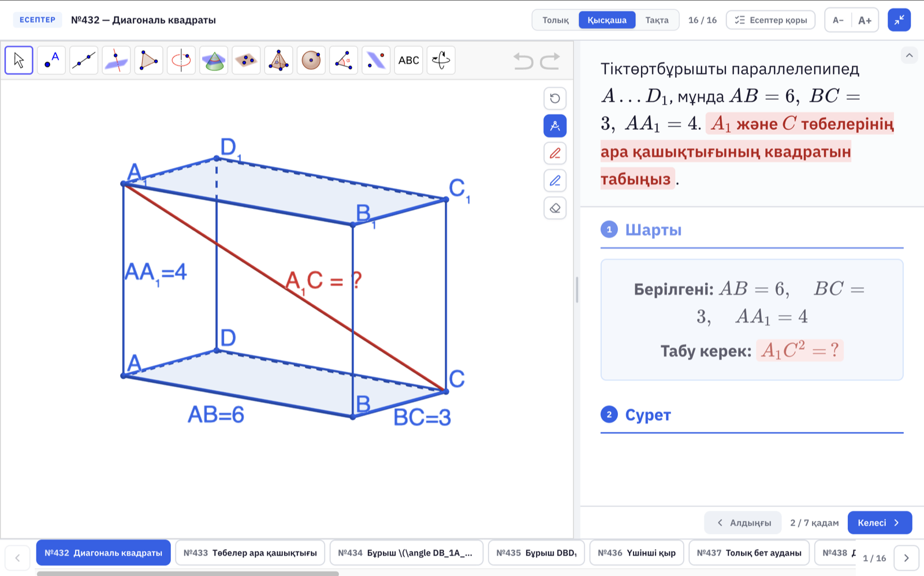This screenshot has height=576, width=924.
Task: Select the Line through two points tool
Action: 84,60
